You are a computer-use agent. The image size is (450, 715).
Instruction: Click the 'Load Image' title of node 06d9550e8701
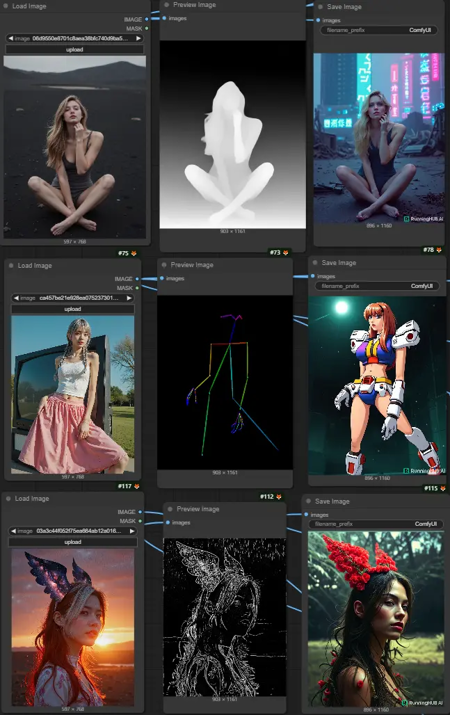[x=29, y=6]
